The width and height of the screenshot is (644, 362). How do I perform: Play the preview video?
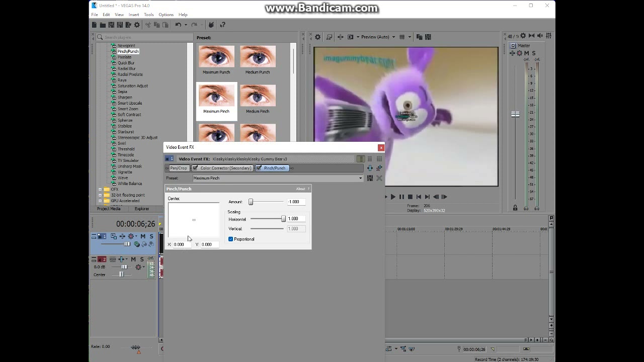393,197
